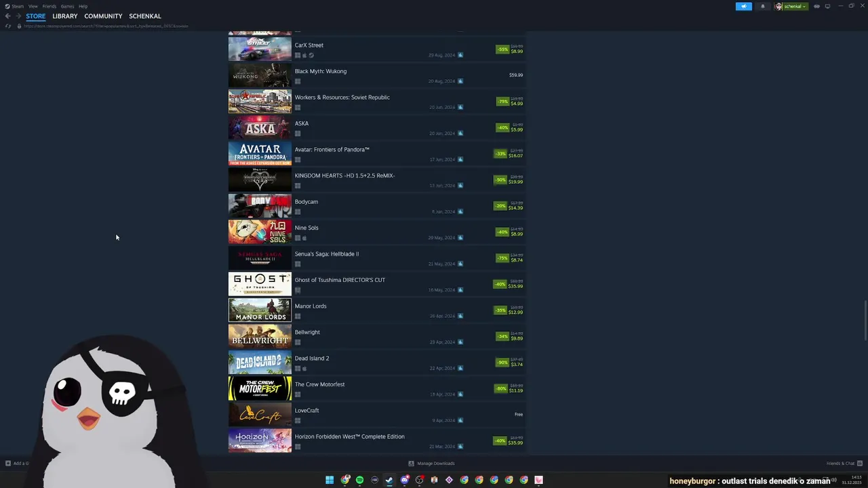
Task: Click the SteamOS platform icon for CarX Street
Action: 311,56
